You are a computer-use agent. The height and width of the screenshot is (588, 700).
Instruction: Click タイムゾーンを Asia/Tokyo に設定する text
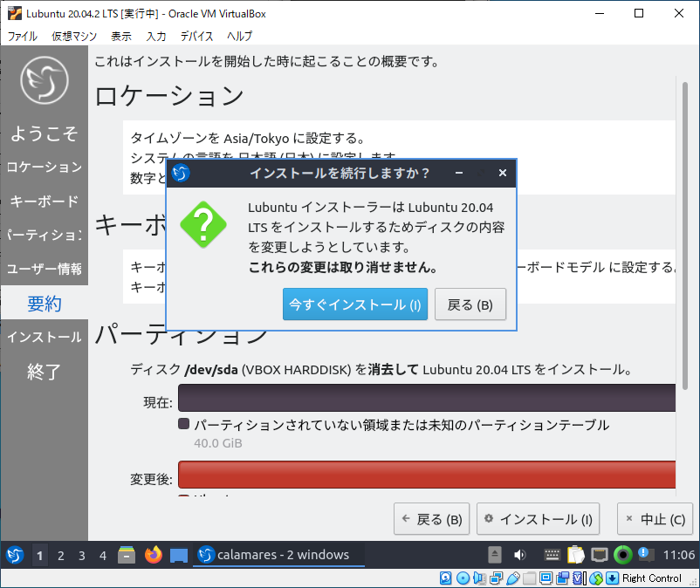point(248,139)
